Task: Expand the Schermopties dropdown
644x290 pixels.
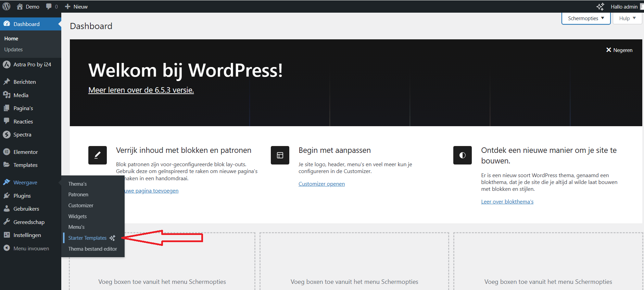Action: coord(586,18)
